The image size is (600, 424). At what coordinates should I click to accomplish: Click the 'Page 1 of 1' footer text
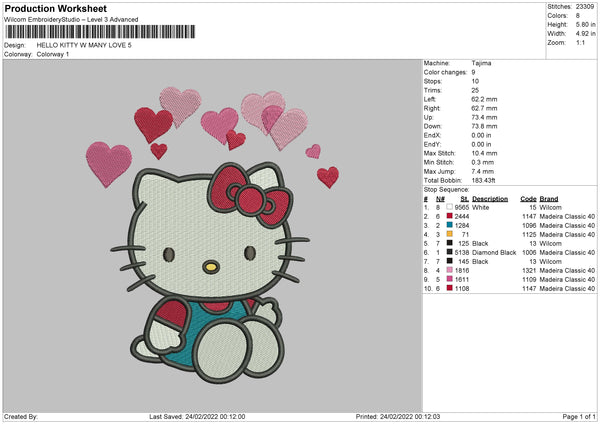tap(579, 417)
